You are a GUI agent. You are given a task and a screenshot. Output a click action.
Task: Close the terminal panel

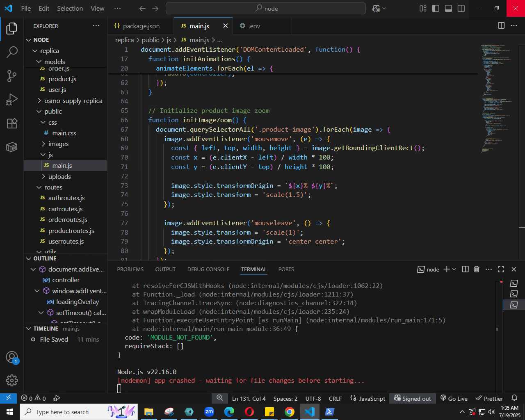pos(514,269)
